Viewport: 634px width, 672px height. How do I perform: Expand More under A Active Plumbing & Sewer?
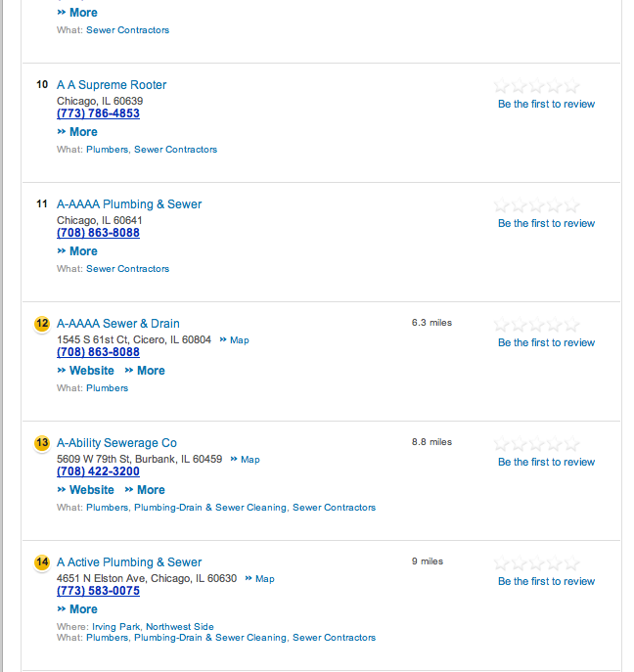point(77,609)
